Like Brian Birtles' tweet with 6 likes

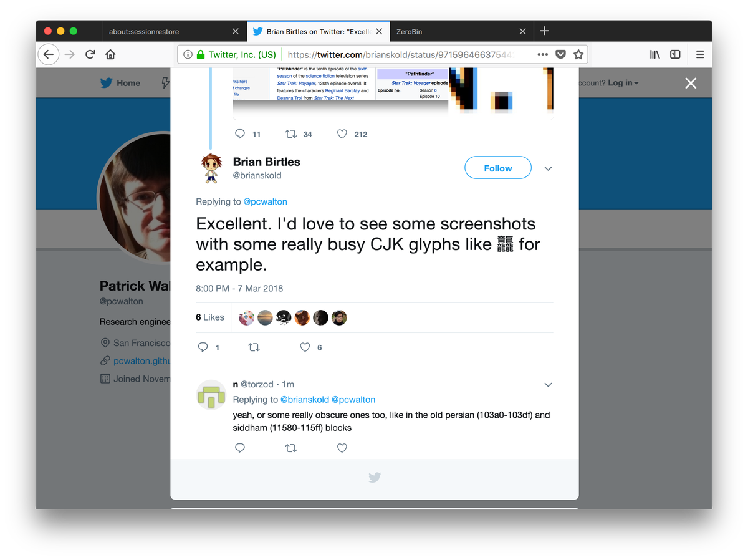coord(305,347)
